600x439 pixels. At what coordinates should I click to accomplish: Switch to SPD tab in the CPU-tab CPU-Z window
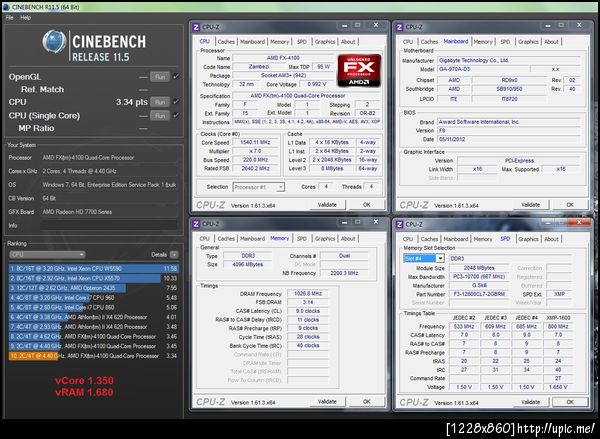pos(302,42)
